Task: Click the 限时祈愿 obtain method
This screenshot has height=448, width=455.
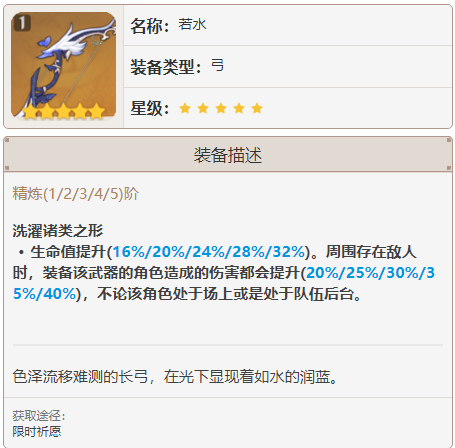Action: (x=37, y=432)
